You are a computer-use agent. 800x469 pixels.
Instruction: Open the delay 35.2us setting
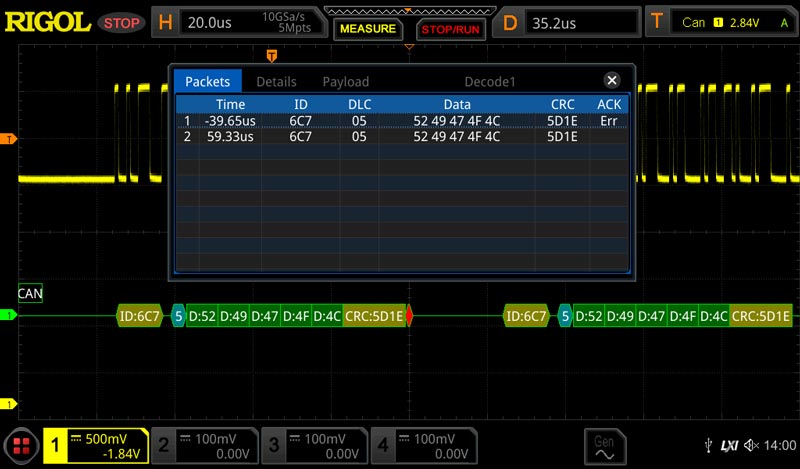pos(570,22)
